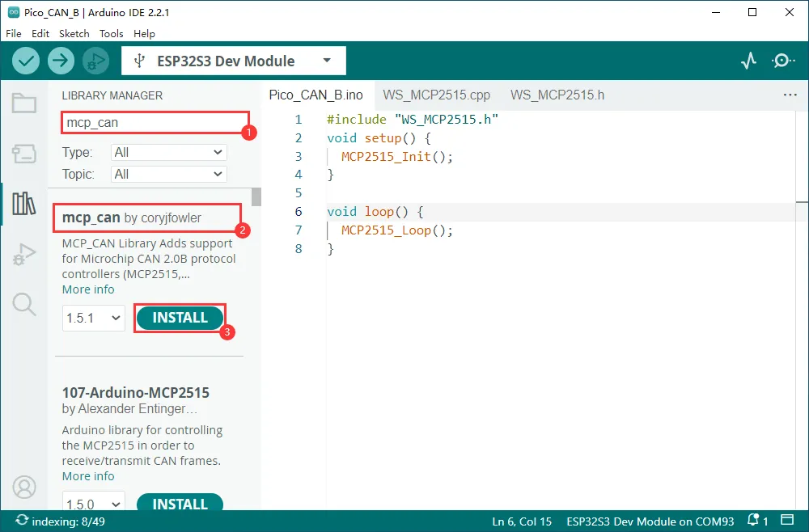The image size is (809, 532).
Task: Open the Serial Monitor
Action: click(x=783, y=61)
